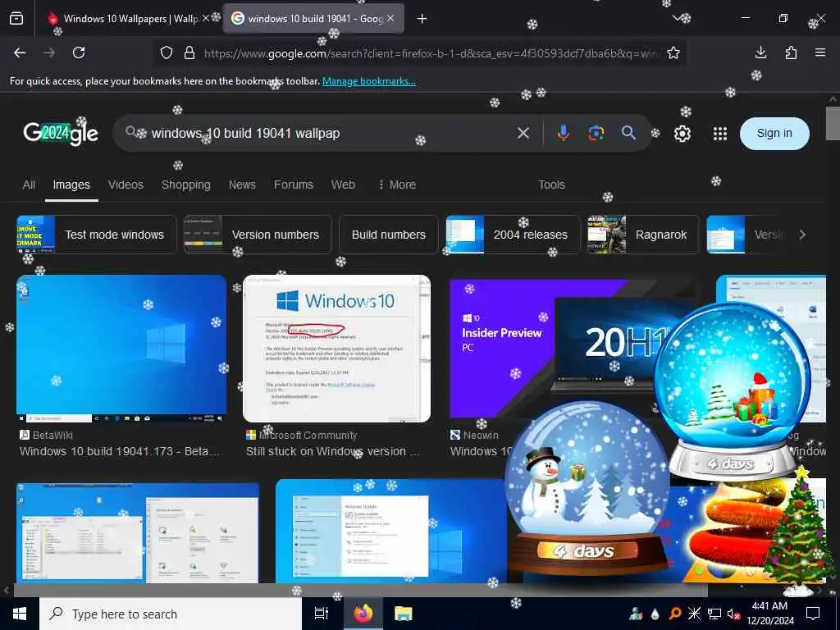Follow the Manage bookmarks link
The image size is (840, 630).
point(368,81)
